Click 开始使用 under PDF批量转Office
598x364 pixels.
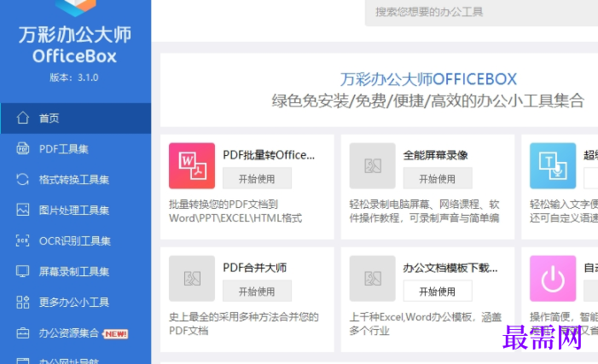pyautogui.click(x=257, y=178)
